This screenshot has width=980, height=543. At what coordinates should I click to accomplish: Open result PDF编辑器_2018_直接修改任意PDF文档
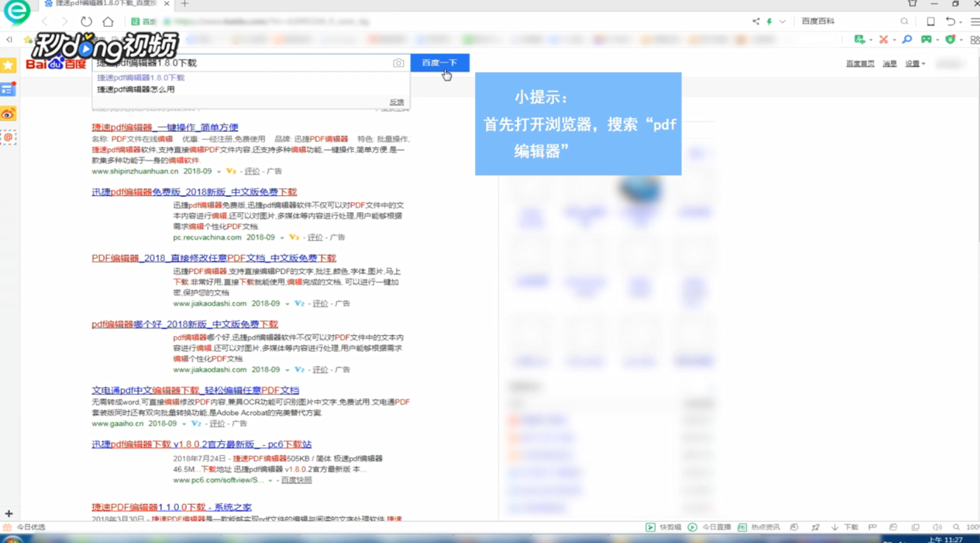pyautogui.click(x=214, y=258)
